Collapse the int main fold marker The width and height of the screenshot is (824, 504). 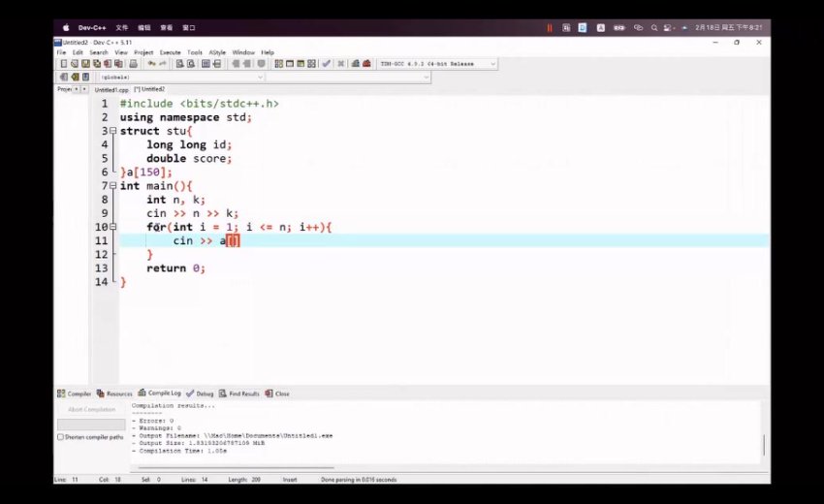tap(113, 186)
